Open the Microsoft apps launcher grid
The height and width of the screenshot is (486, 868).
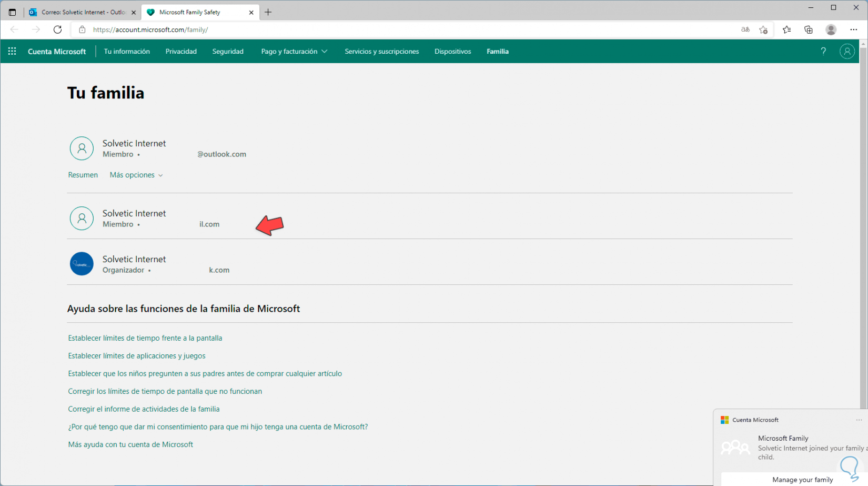[12, 51]
